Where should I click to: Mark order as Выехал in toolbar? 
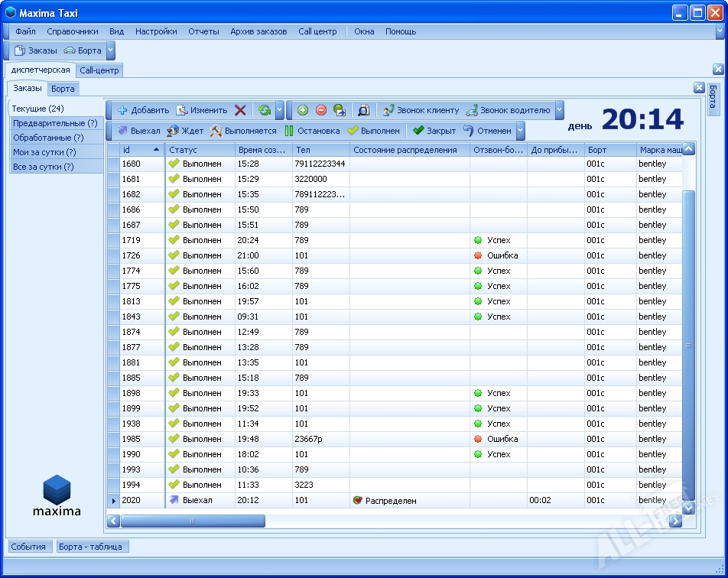click(138, 131)
